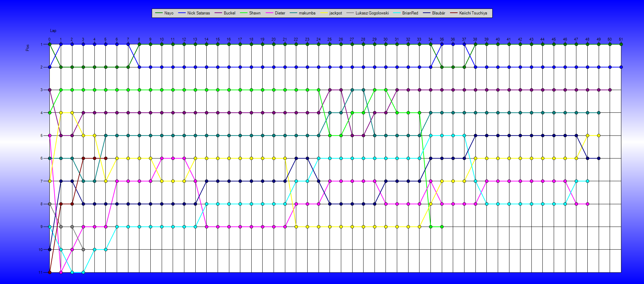Click makumba's last marker at lap 49
The width and height of the screenshot is (644, 284).
point(599,113)
